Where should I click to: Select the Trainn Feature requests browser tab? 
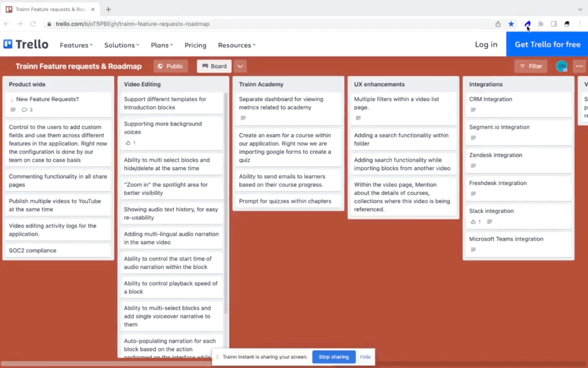click(x=51, y=9)
